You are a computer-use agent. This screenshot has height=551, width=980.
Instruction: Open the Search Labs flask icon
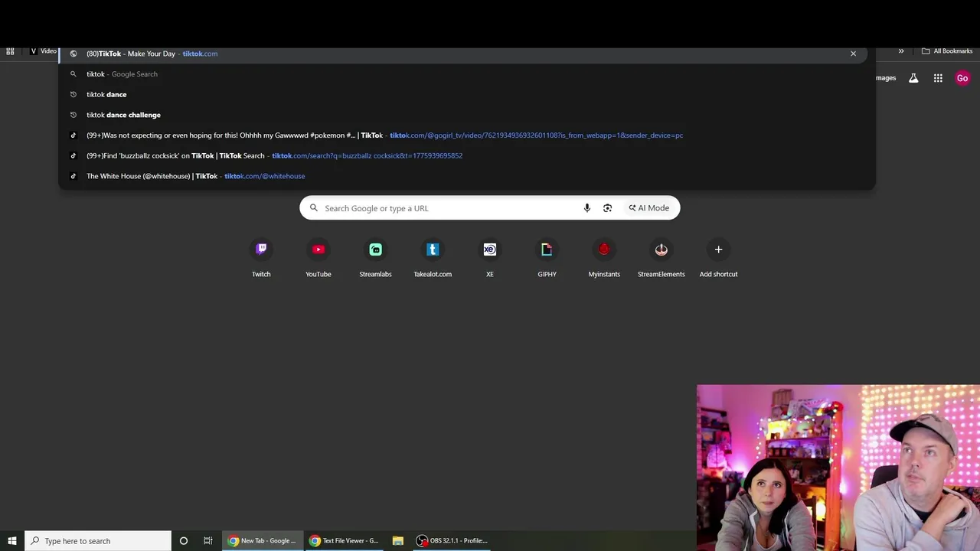pyautogui.click(x=913, y=78)
